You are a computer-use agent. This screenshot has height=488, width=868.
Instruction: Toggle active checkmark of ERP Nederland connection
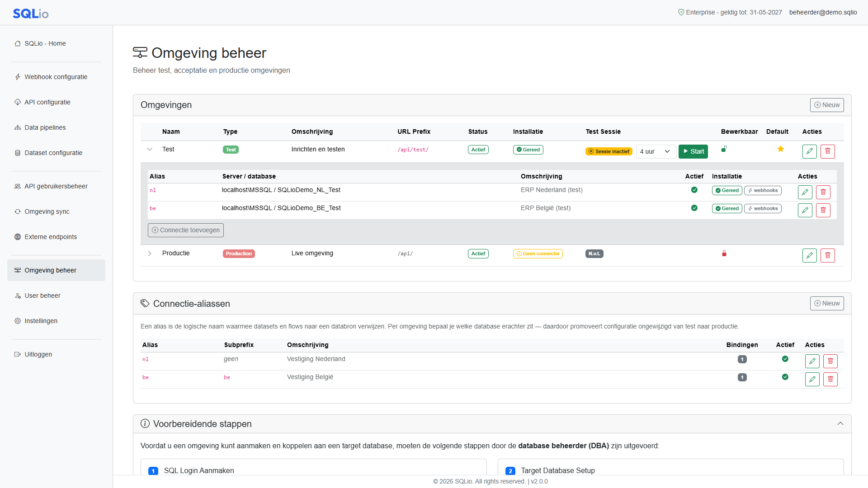pos(694,190)
